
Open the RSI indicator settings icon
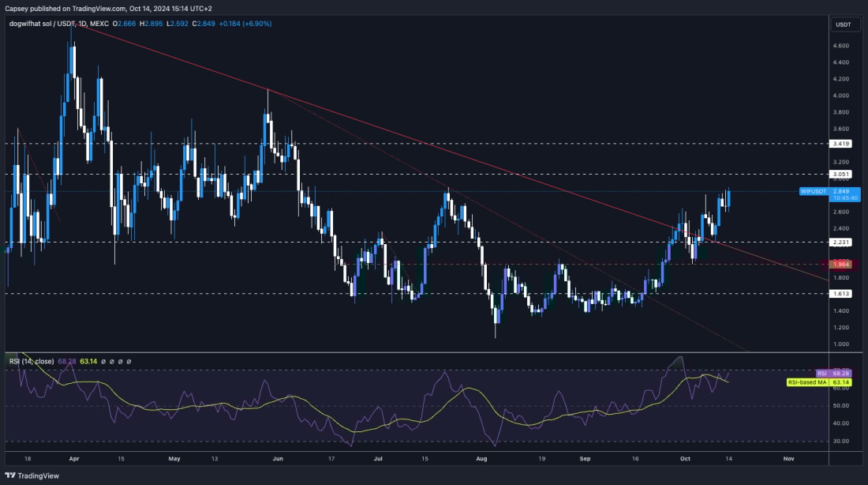[x=111, y=363]
